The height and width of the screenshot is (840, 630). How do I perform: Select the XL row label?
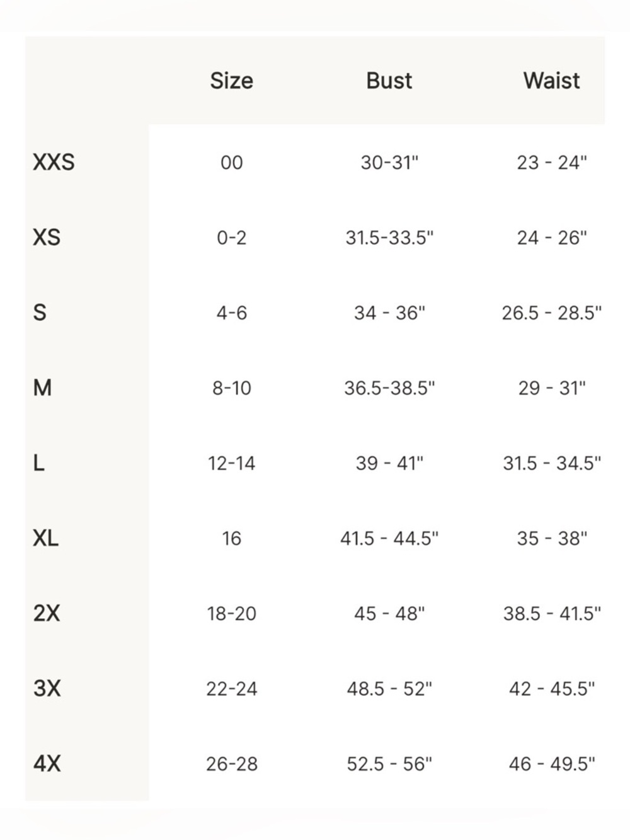[45, 538]
